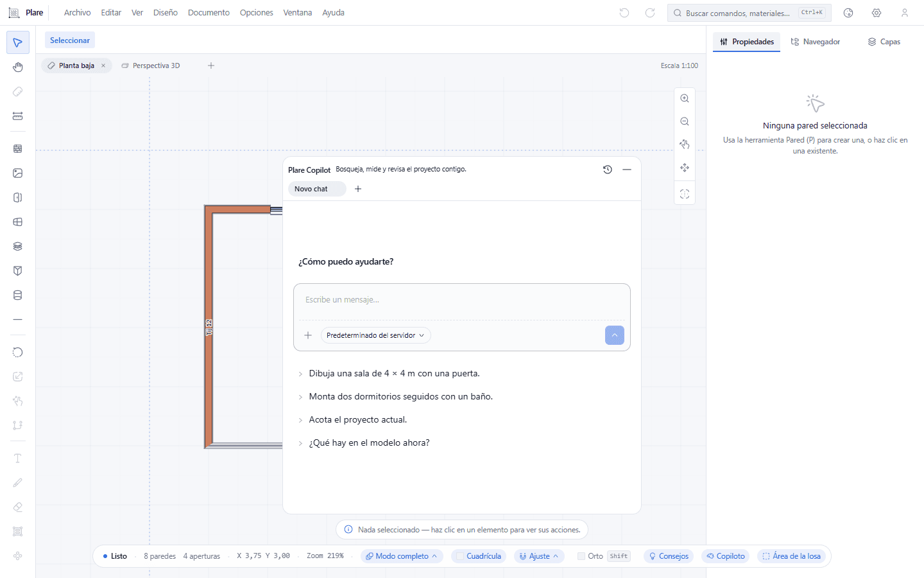This screenshot has width=924, height=578.
Task: Select the door tool icon
Action: 18,197
